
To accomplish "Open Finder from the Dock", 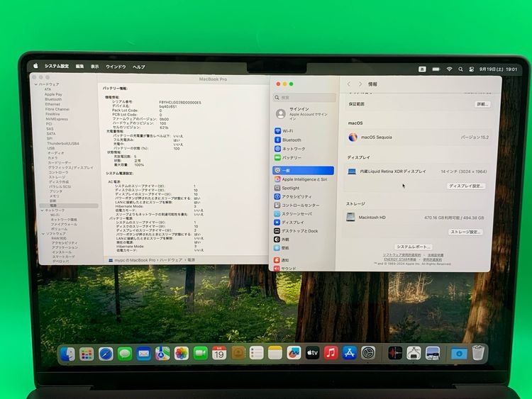I will click(x=68, y=354).
